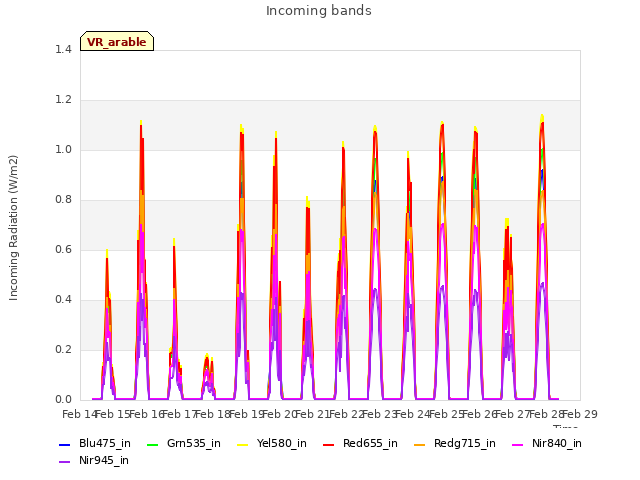Click the purple Nir945_in legend swatch

tap(64, 462)
